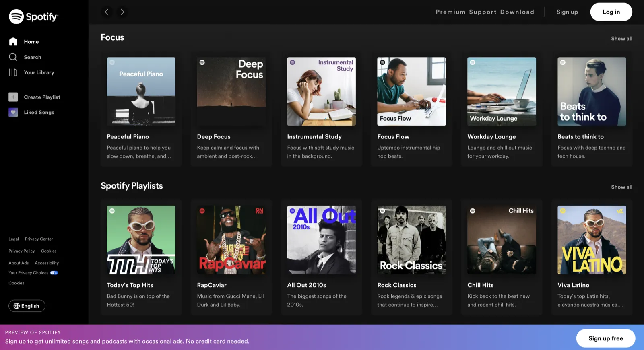
Task: Open Liked Songs in sidebar
Action: click(39, 112)
